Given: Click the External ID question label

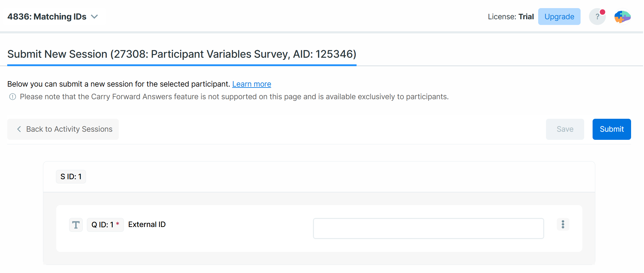Looking at the screenshot, I should point(147,225).
